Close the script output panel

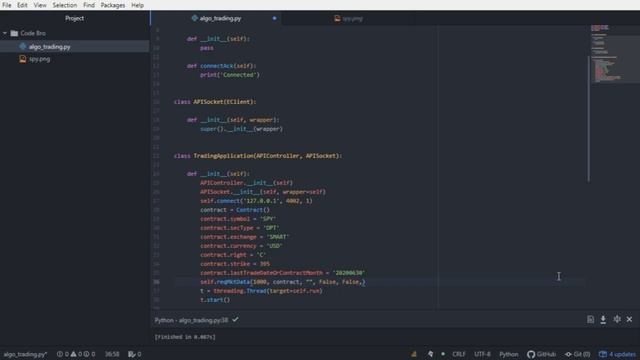629,320
